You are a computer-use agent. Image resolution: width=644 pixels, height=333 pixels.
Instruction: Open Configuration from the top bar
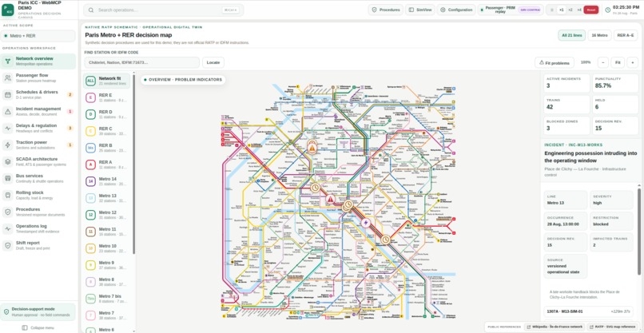click(456, 10)
